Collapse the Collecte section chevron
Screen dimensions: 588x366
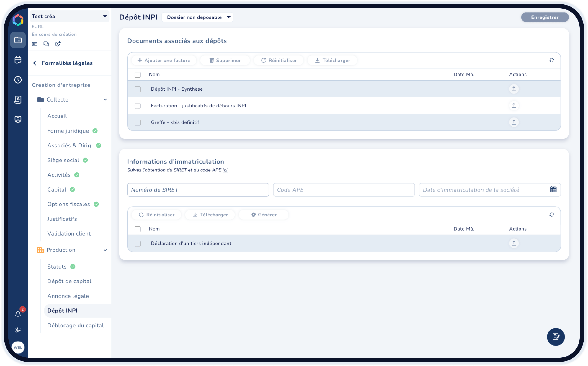[x=105, y=99]
